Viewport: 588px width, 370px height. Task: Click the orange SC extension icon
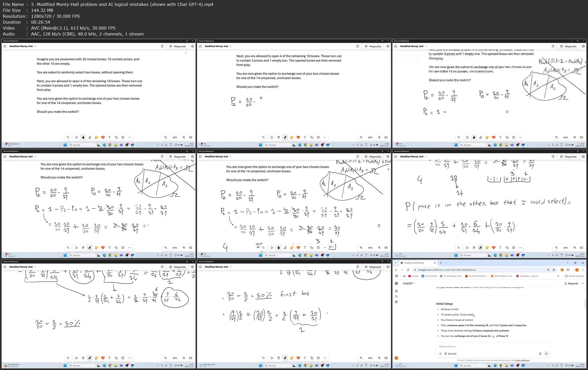[562, 270]
